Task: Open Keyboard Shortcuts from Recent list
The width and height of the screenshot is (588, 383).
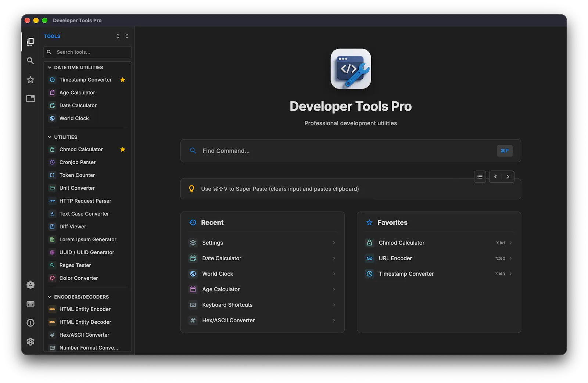Action: tap(262, 305)
